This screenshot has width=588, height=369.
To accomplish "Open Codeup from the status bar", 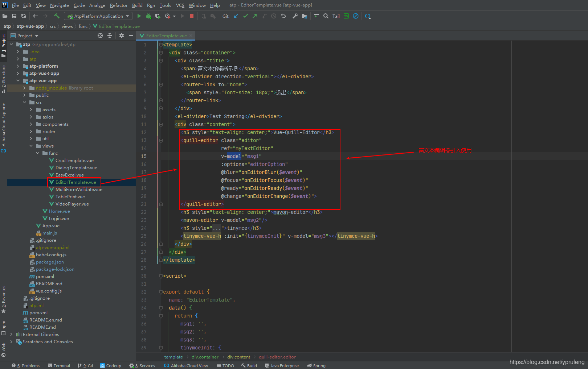I will (x=111, y=365).
